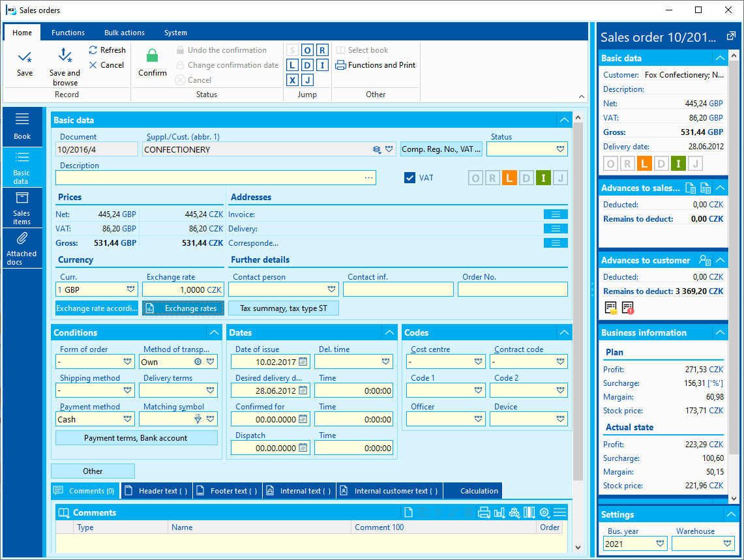Click the Exchange rates button
Screen dimensions: 744x560
click(184, 308)
